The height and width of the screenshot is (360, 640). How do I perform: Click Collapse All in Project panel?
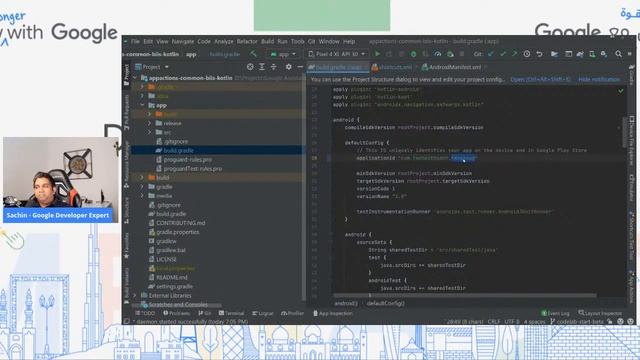coord(273,67)
